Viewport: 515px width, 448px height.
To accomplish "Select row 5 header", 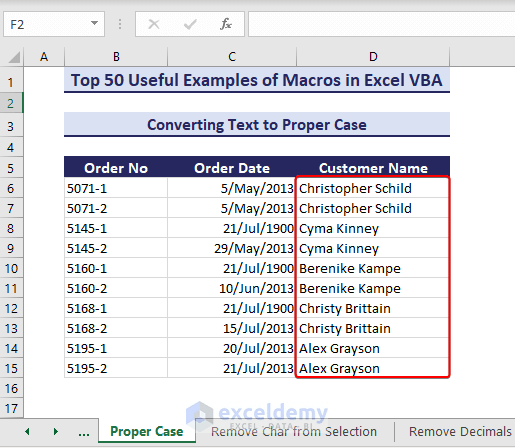I will 11,168.
